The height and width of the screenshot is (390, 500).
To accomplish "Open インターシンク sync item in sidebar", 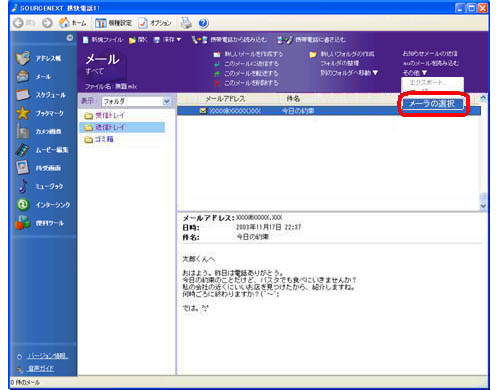I will (x=43, y=205).
